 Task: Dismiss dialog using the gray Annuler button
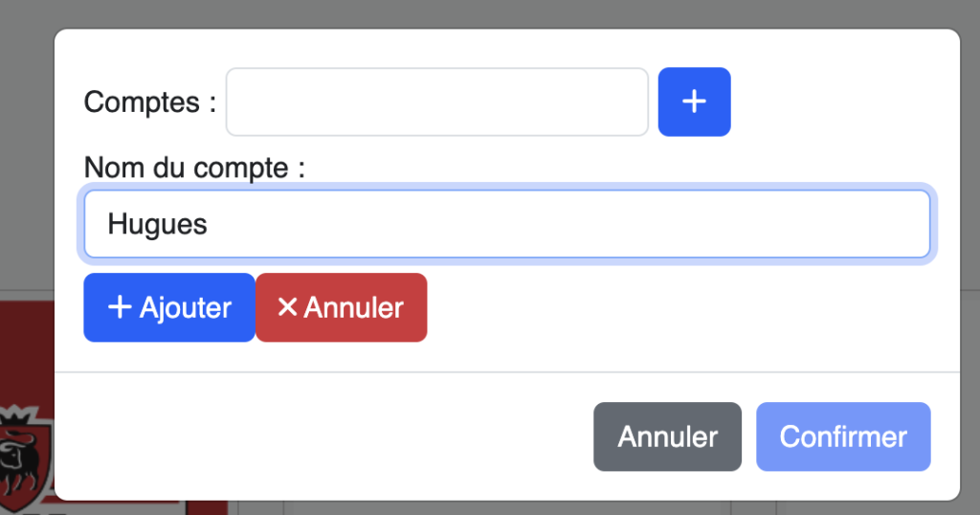[x=667, y=437]
